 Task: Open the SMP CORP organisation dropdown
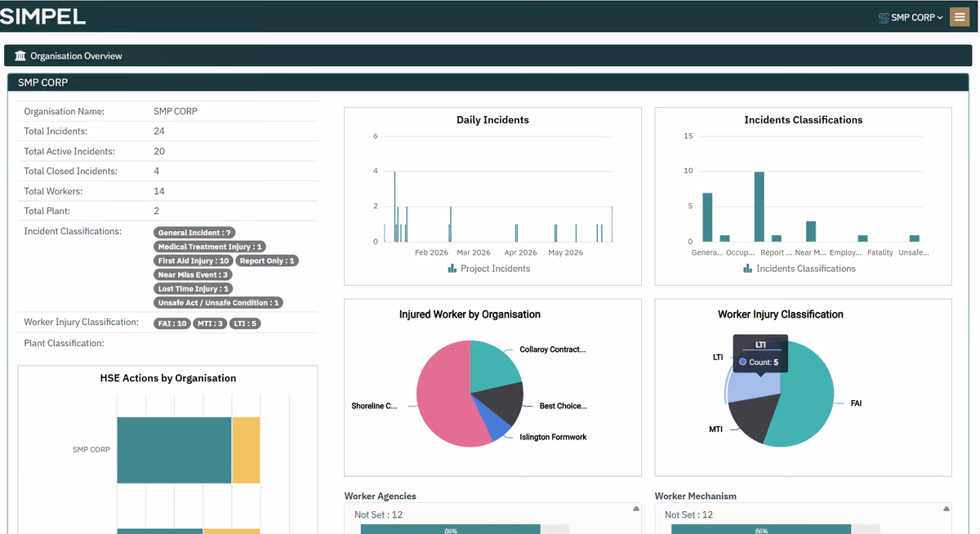pos(911,17)
